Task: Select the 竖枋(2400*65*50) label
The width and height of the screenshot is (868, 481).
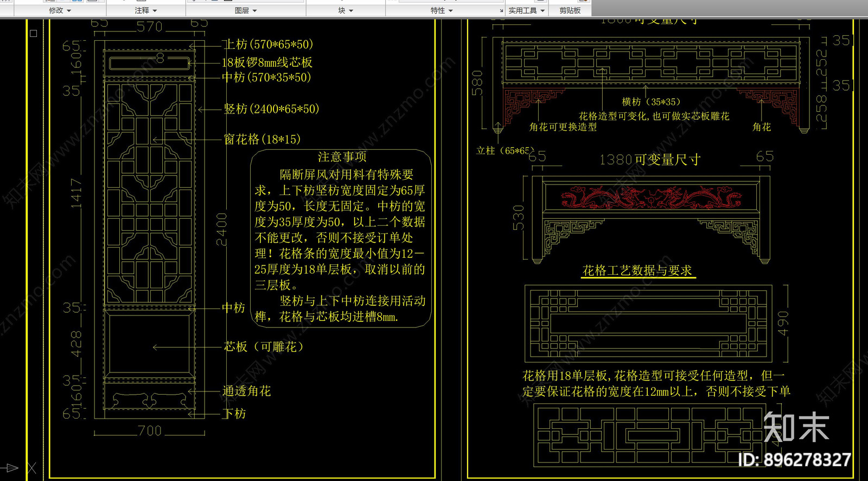Action: tap(271, 109)
